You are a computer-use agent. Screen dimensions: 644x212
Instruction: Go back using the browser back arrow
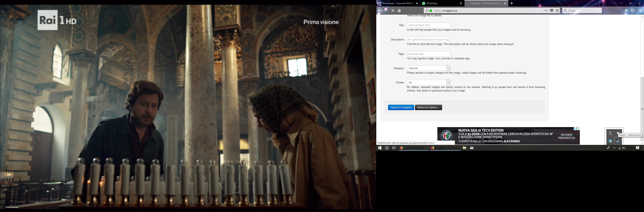(380, 11)
